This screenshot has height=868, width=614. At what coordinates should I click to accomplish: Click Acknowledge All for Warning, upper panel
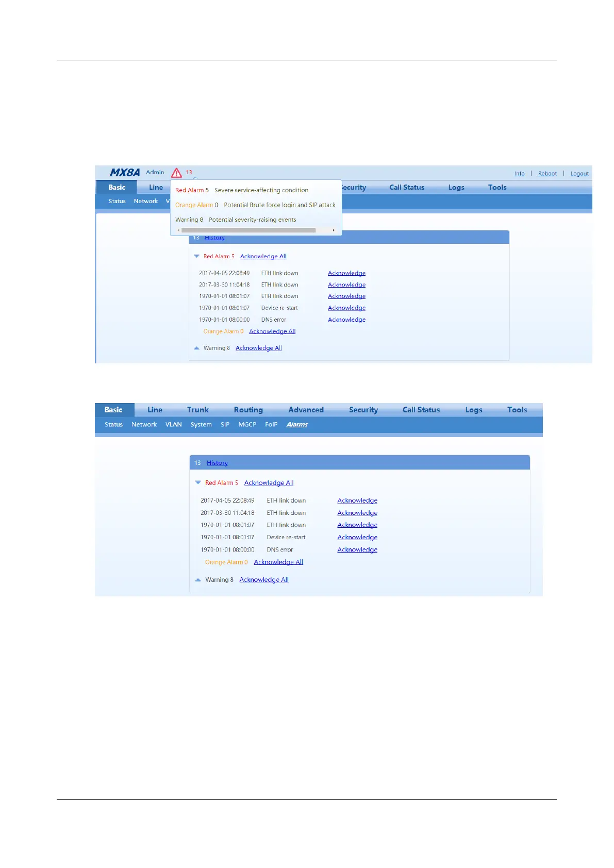259,348
